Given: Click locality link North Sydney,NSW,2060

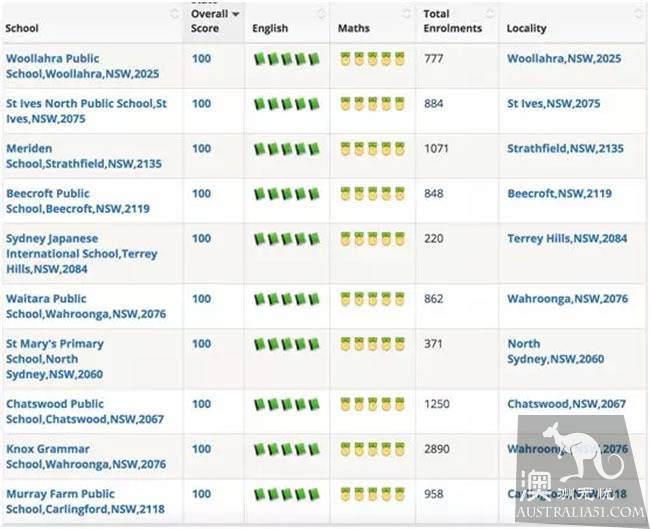Looking at the screenshot, I should tap(556, 352).
